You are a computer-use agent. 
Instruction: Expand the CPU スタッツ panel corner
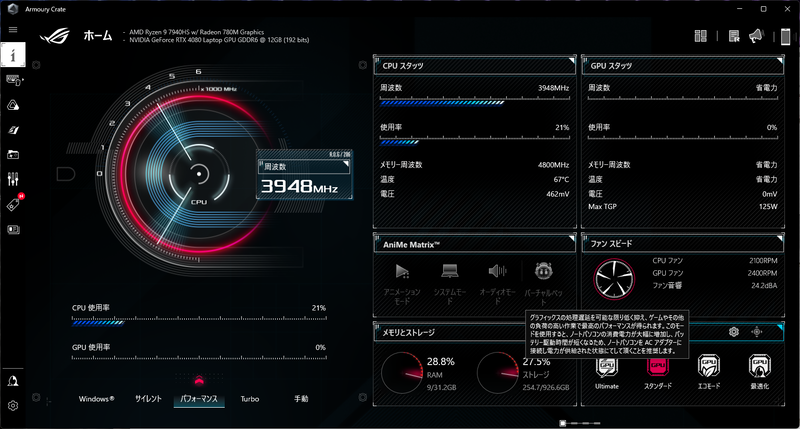[x=571, y=61]
